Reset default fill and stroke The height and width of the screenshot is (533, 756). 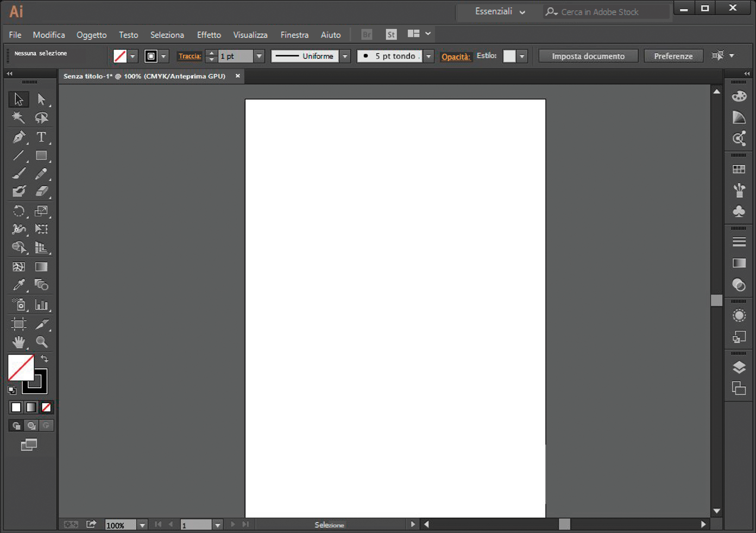[12, 390]
